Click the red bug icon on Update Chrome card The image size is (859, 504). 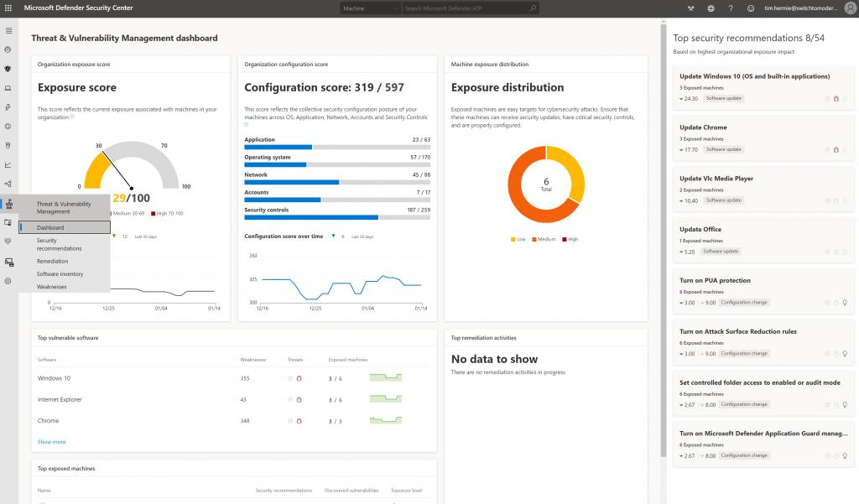(836, 149)
